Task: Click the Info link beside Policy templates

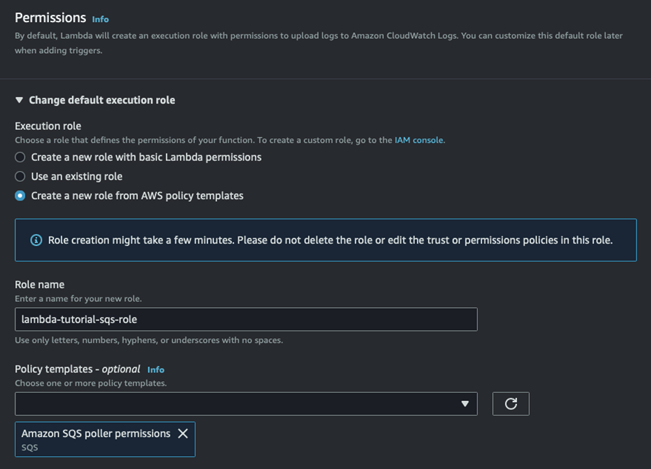Action: [x=156, y=370]
